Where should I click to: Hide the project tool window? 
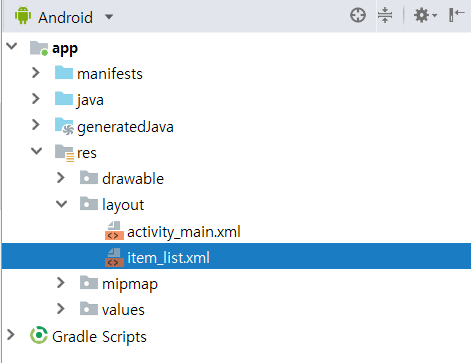tap(456, 15)
